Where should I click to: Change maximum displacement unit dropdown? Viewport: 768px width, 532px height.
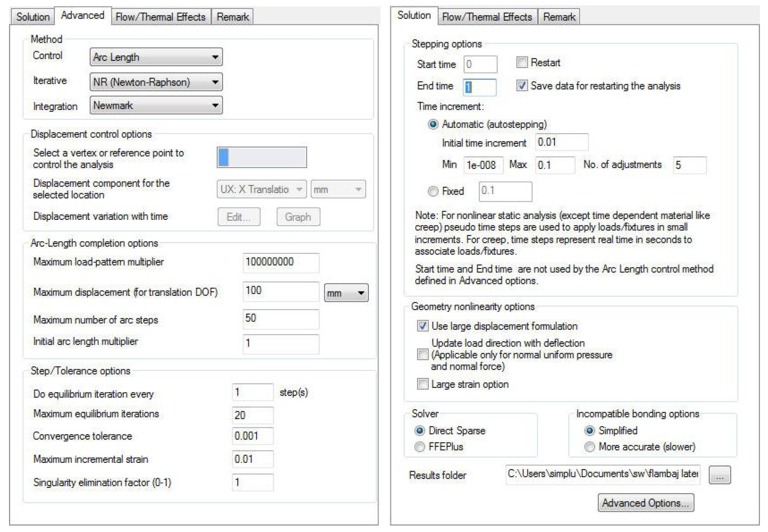[346, 293]
